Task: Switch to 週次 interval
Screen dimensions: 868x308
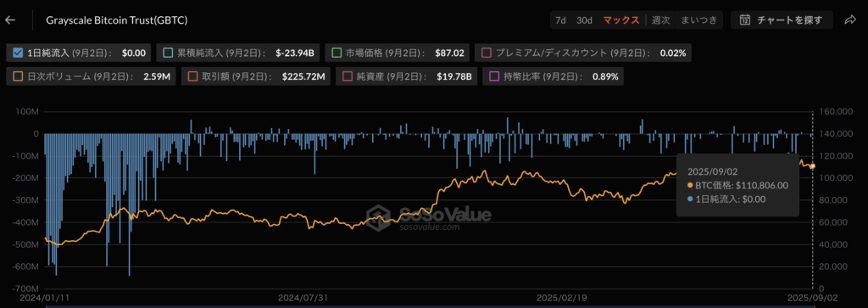Action: (x=661, y=20)
